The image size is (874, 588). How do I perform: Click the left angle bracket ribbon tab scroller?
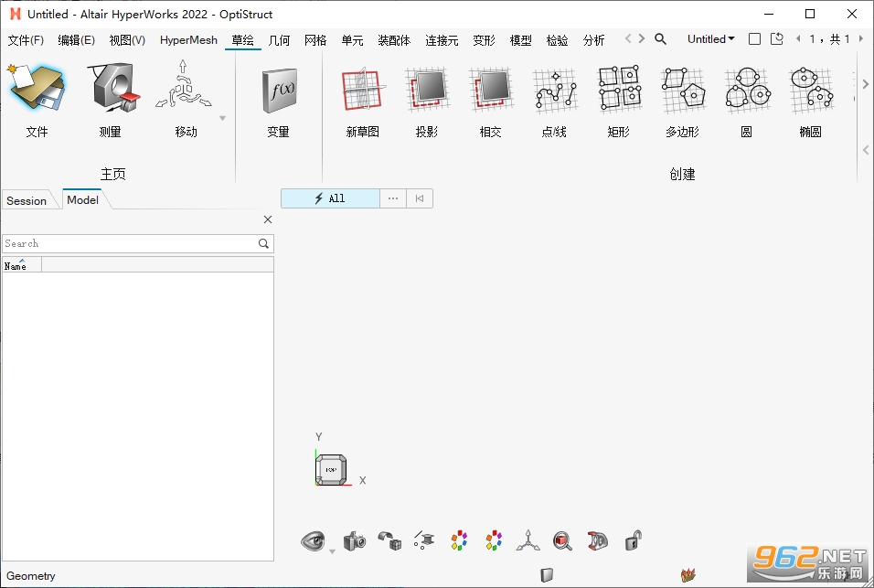tap(628, 38)
